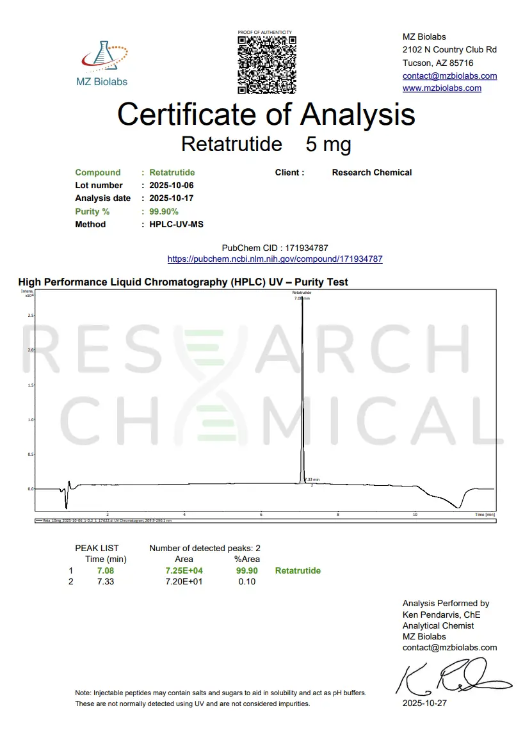Select the Lot number value 2025-10-06
532x756 pixels.
coord(171,185)
